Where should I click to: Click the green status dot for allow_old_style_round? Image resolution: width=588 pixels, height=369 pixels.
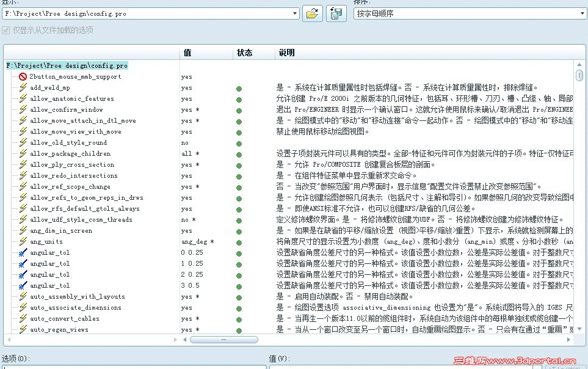pos(239,144)
